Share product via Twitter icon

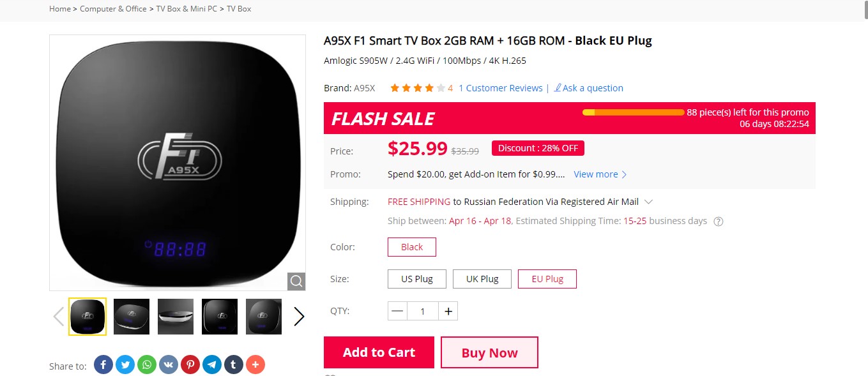(125, 365)
